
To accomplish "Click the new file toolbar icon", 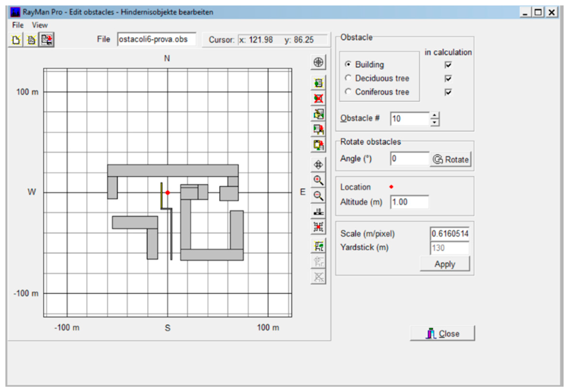I will coord(16,40).
